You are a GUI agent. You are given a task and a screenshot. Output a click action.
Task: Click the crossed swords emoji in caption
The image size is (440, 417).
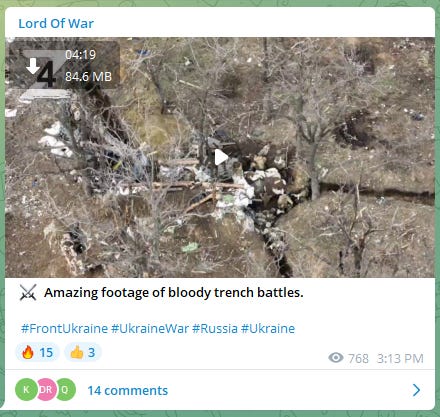(x=28, y=293)
